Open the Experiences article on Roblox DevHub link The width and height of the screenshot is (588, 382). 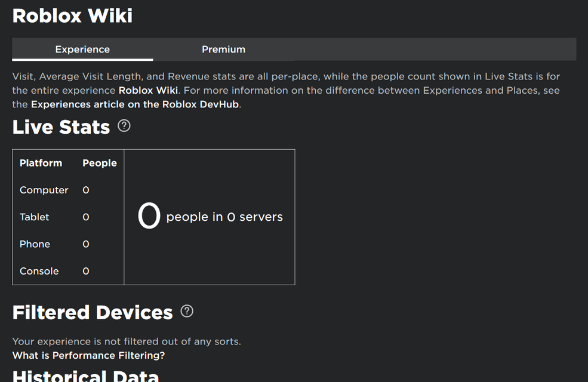[x=135, y=104]
